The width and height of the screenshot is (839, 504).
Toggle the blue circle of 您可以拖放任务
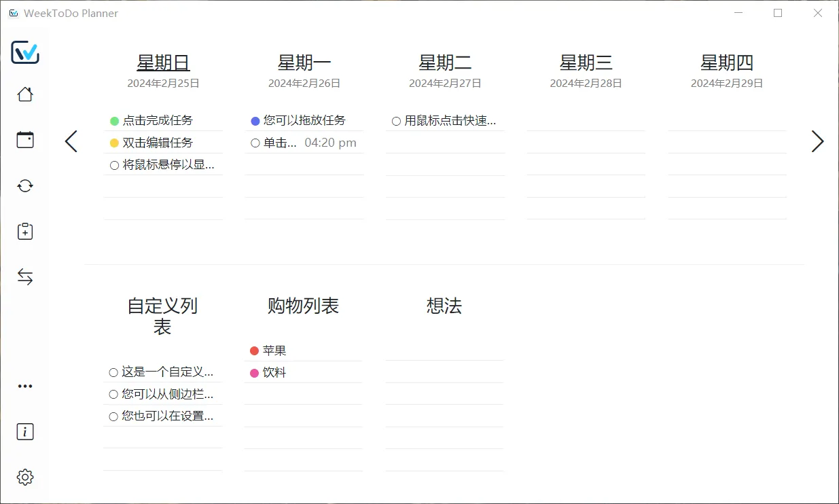[255, 121]
